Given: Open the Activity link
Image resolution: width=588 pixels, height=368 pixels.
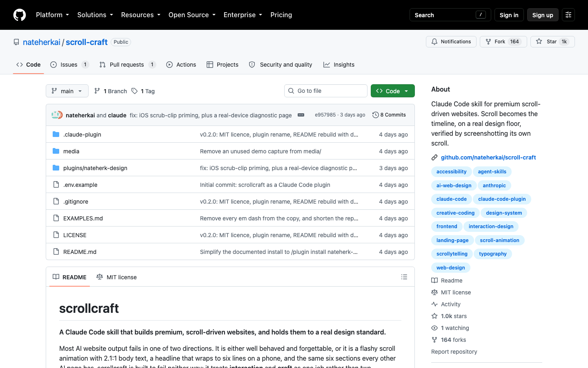Looking at the screenshot, I should pyautogui.click(x=446, y=304).
